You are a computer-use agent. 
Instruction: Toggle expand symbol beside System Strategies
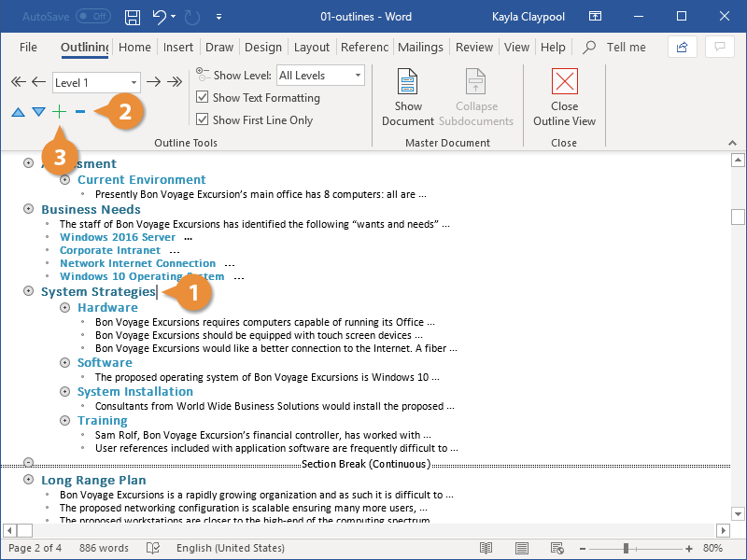click(x=29, y=291)
